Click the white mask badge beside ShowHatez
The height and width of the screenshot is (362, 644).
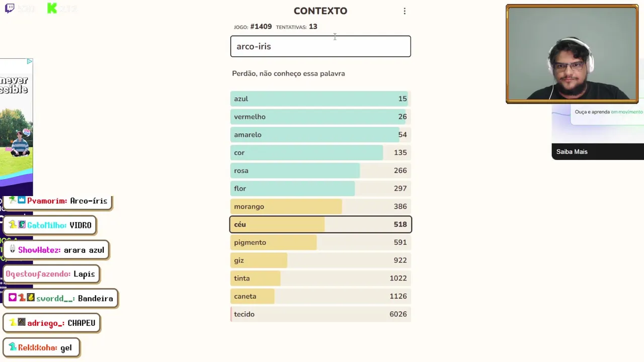pos(13,249)
